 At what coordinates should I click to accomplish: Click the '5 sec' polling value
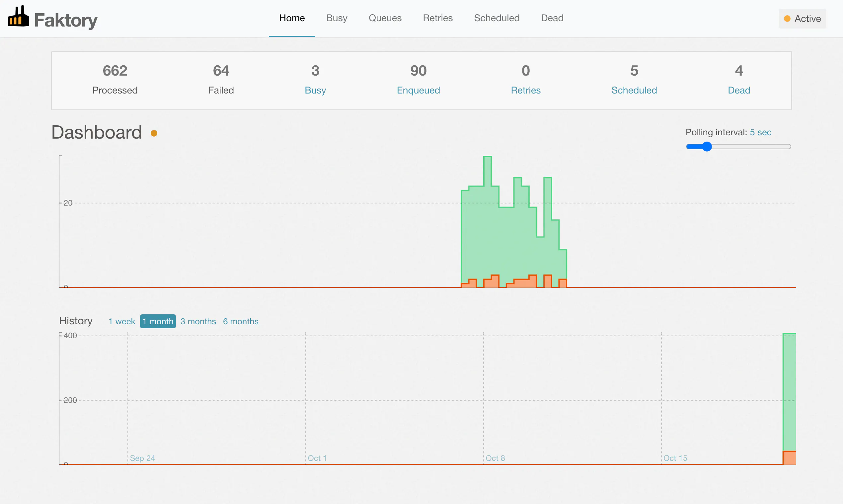[x=760, y=132]
